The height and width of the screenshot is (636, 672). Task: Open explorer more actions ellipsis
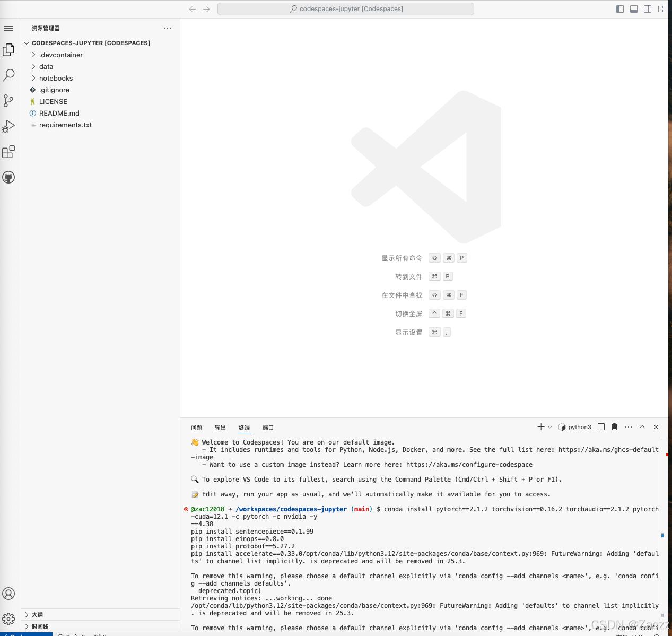coord(168,28)
